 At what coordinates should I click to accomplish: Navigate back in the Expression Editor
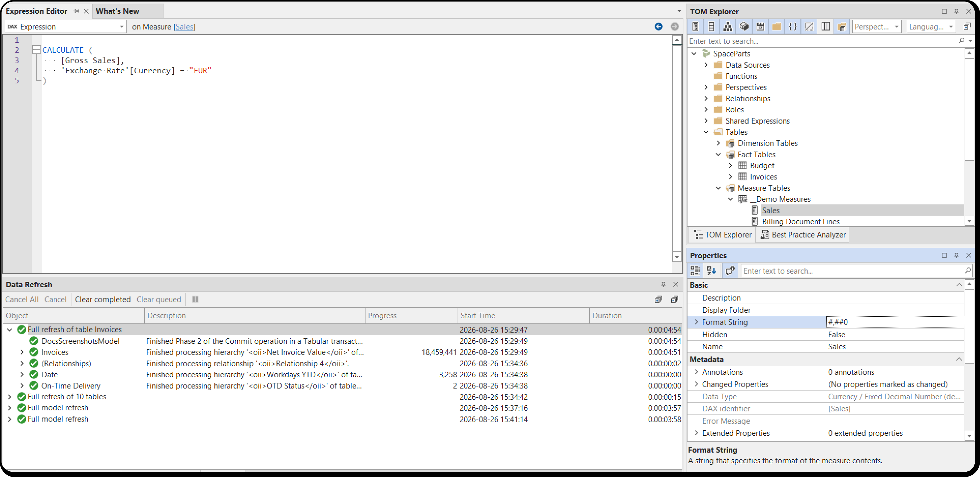(659, 27)
